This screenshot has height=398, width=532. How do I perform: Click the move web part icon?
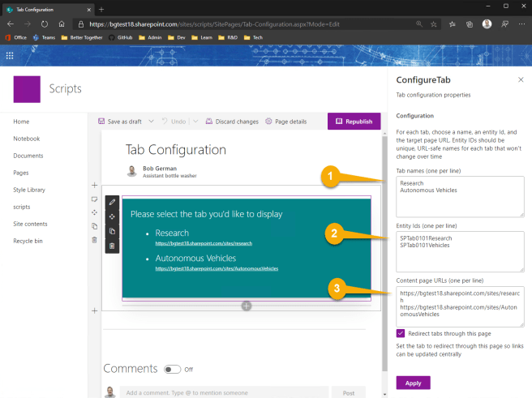[112, 216]
